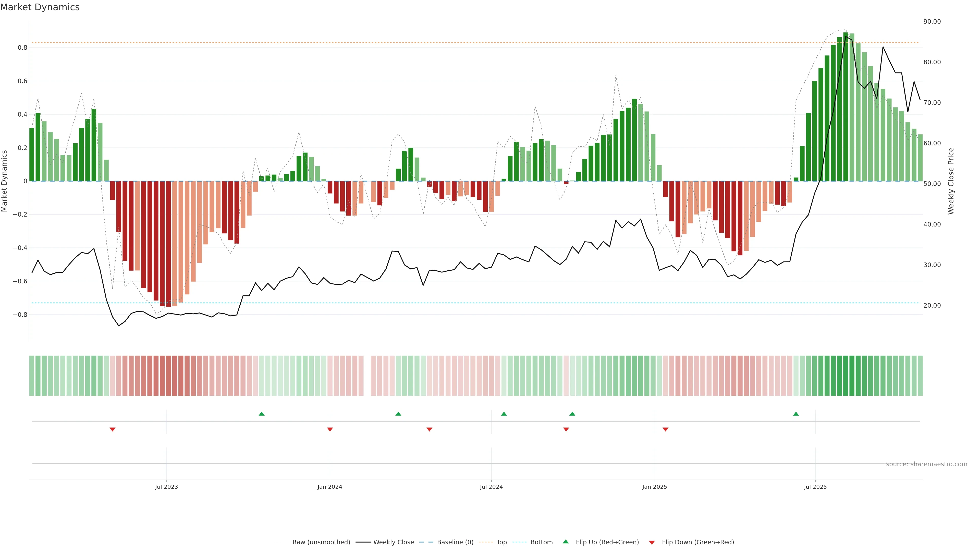
Task: Click the source: sharemaestro.com text
Action: [x=926, y=464]
